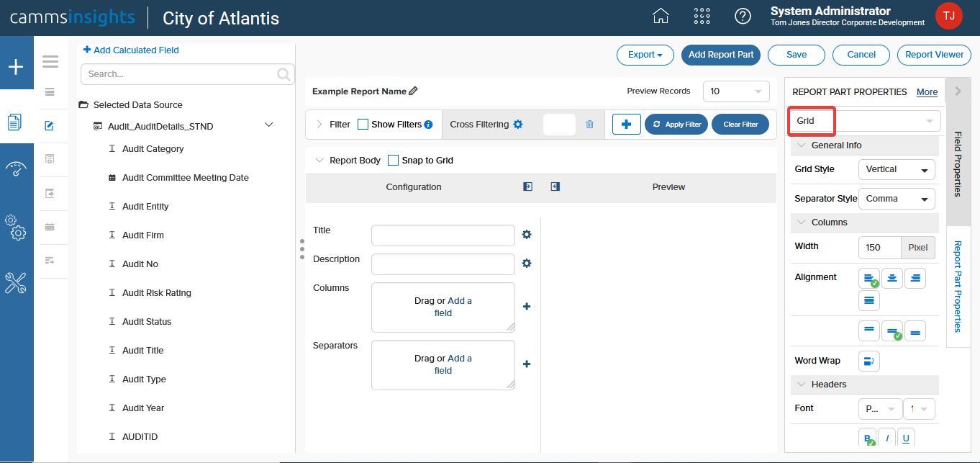Toggle underline header font
Image resolution: width=980 pixels, height=463 pixels.
(906, 438)
